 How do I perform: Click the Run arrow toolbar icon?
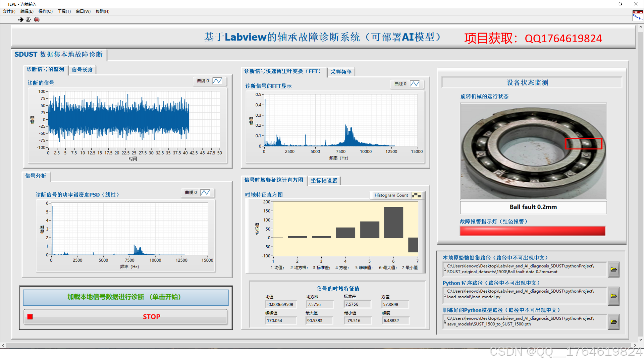tap(21, 20)
